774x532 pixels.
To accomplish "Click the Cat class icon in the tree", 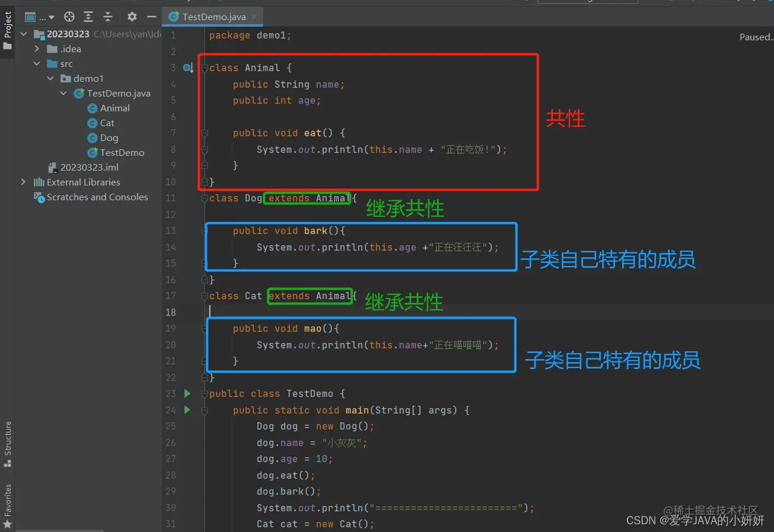I will [x=92, y=123].
